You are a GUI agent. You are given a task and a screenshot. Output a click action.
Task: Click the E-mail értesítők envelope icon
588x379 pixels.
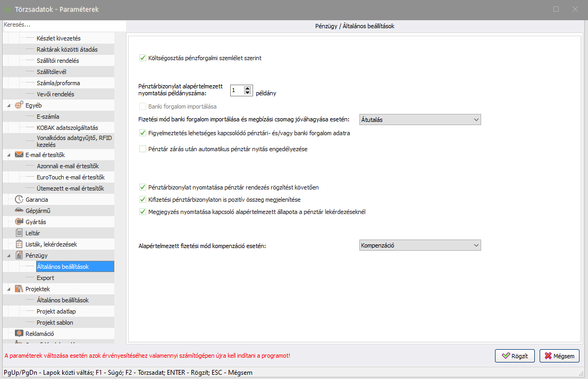pos(19,155)
